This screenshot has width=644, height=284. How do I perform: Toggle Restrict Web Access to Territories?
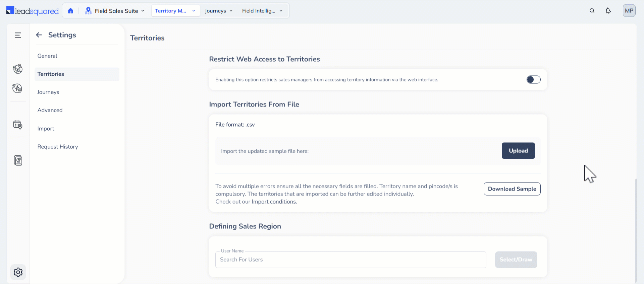[x=533, y=80]
